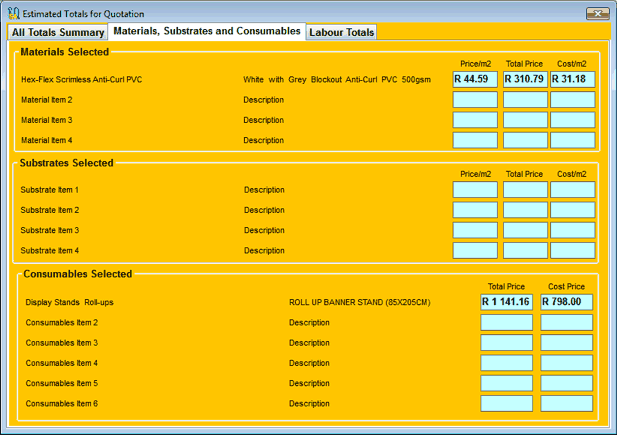Click the Total Price field for Substrate Item 4
The height and width of the screenshot is (435, 617).
coord(525,250)
